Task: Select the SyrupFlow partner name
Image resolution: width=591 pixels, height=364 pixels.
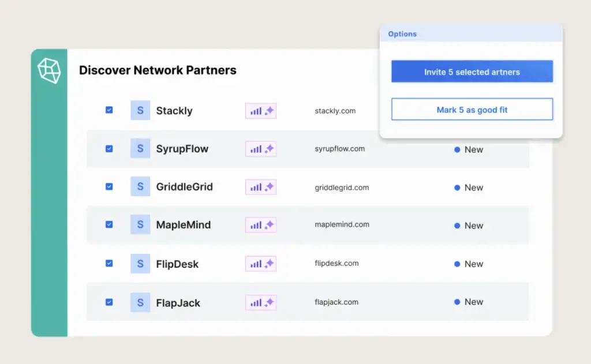Action: tap(182, 149)
